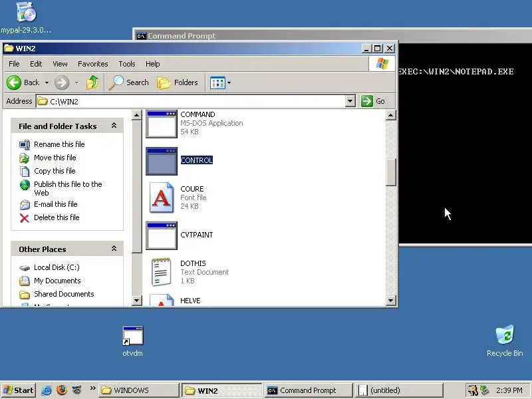Click the WIN2 taskbar button
Image resolution: width=532 pixels, height=399 pixels.
(x=222, y=390)
